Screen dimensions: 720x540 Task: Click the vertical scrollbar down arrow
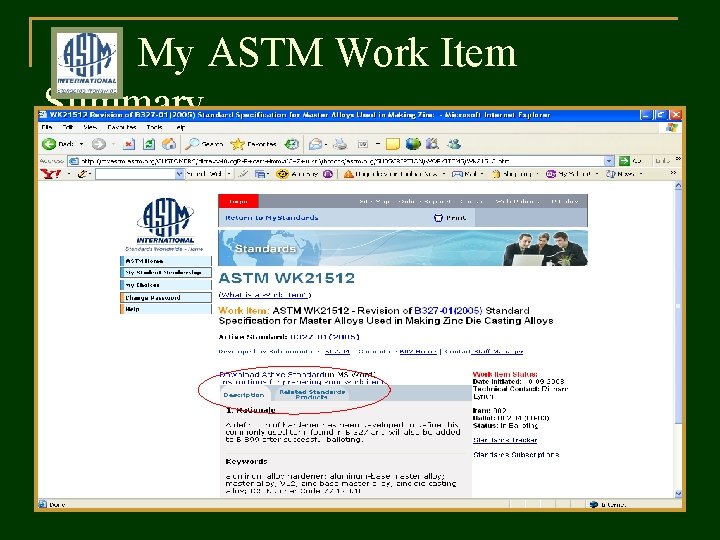(678, 494)
